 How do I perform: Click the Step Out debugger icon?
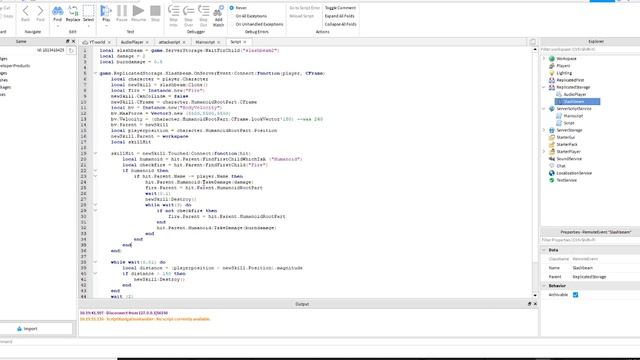tap(204, 11)
